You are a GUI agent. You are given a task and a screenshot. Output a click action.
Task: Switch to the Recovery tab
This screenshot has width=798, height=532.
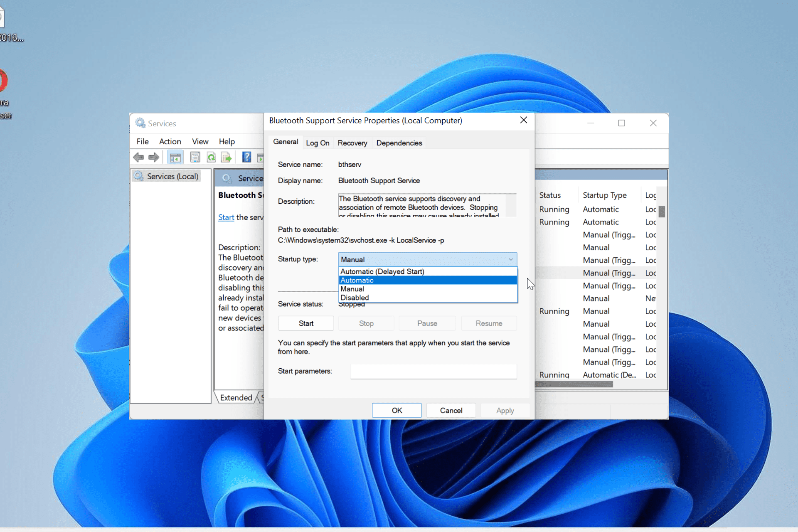pos(352,143)
